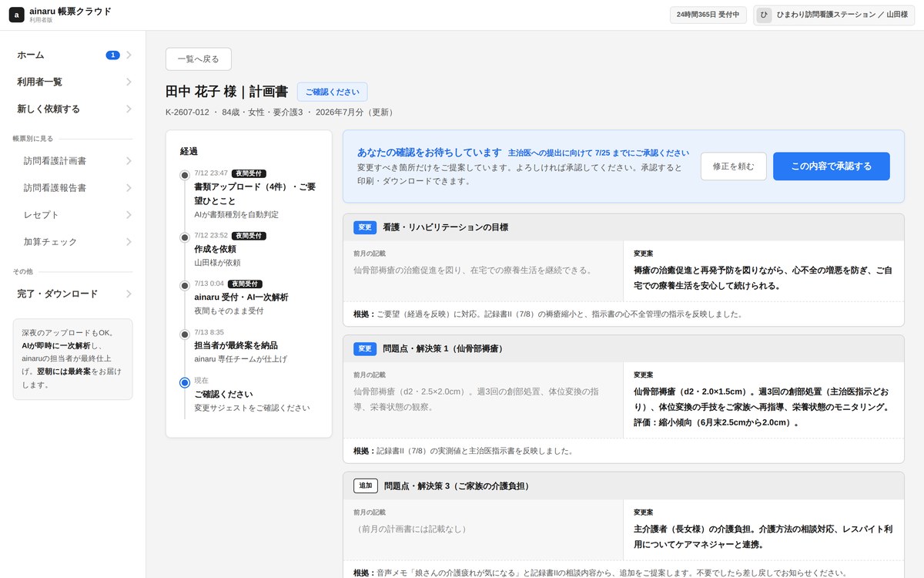This screenshot has width=924, height=578.
Task: Click the 変更案 text about 主介護者（長女様）
Action: 763,536
